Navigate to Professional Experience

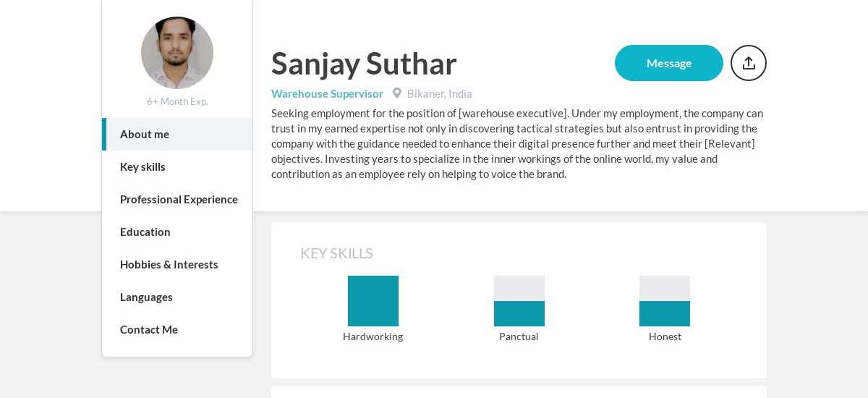point(179,199)
